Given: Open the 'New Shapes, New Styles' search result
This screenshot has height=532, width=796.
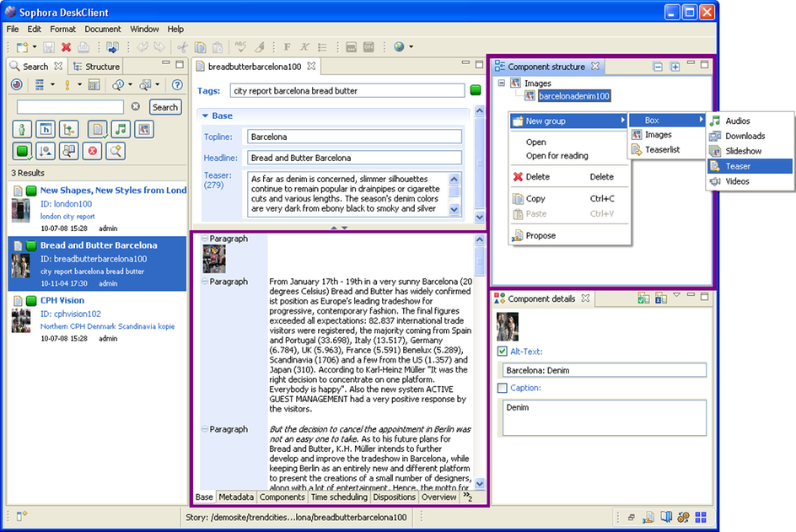Looking at the screenshot, I should point(98,209).
